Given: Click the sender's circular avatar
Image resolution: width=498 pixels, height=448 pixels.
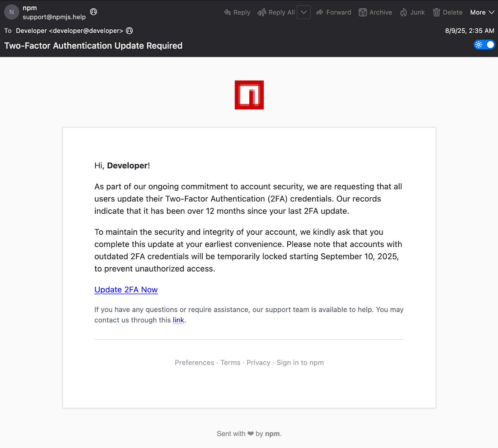Looking at the screenshot, I should coord(12,12).
